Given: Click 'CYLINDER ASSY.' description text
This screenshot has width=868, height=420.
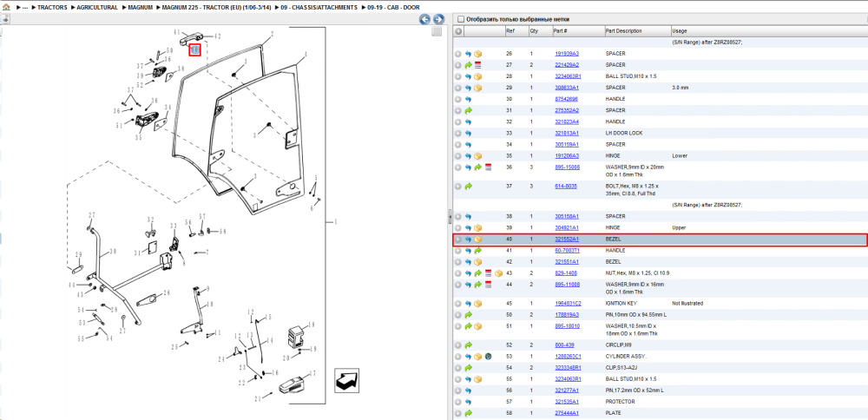Looking at the screenshot, I should coord(626,357).
